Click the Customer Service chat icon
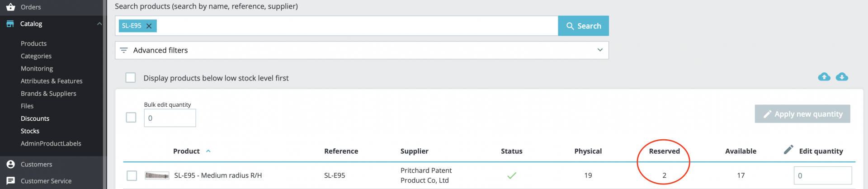This screenshot has width=868, height=189. click(x=10, y=181)
